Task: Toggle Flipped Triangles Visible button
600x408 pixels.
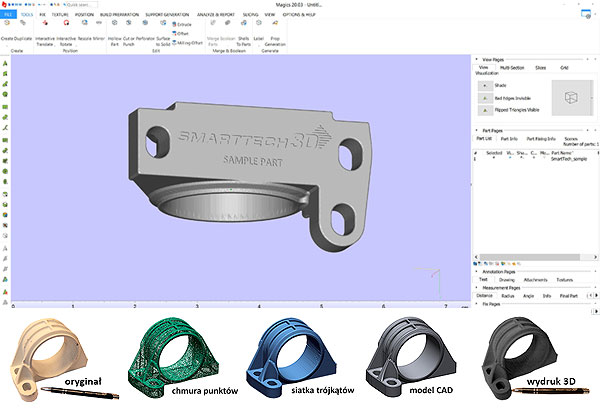Action: [x=485, y=110]
